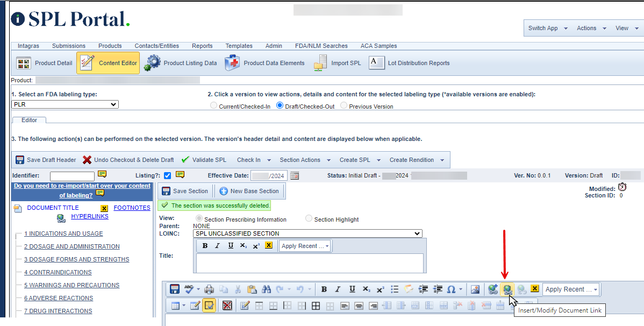Open the FDA labeling type PLR dropdown

(65, 104)
